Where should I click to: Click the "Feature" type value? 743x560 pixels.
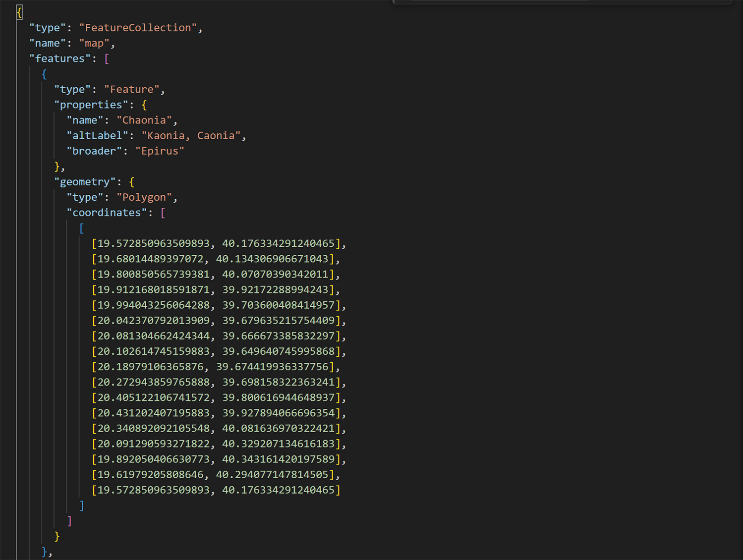pyautogui.click(x=132, y=89)
